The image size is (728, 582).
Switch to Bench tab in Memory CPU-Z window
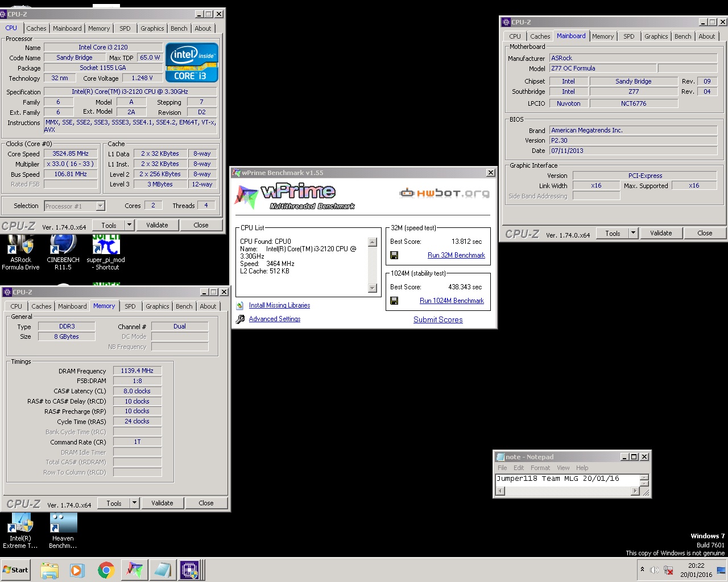point(184,306)
